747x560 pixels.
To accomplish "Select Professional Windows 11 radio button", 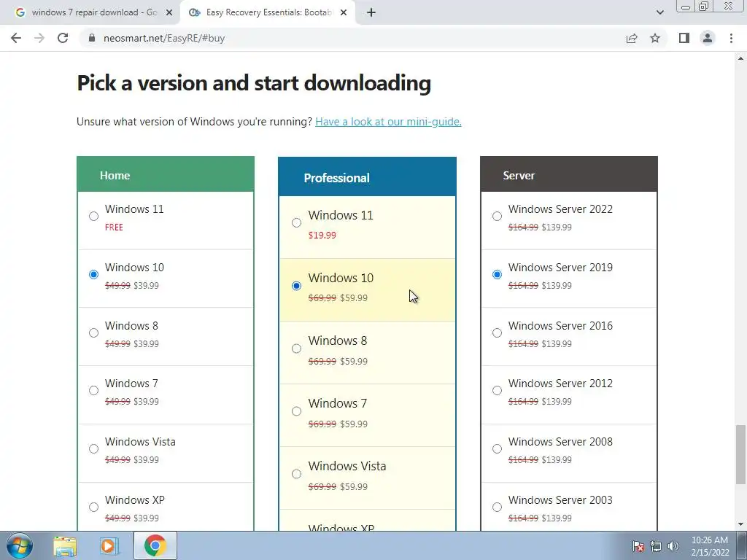I will pos(296,223).
